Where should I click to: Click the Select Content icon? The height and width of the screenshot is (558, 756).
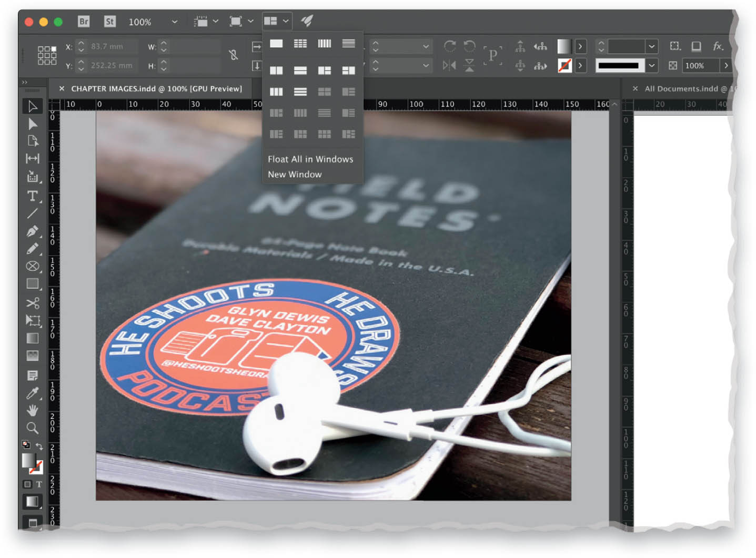click(x=520, y=65)
